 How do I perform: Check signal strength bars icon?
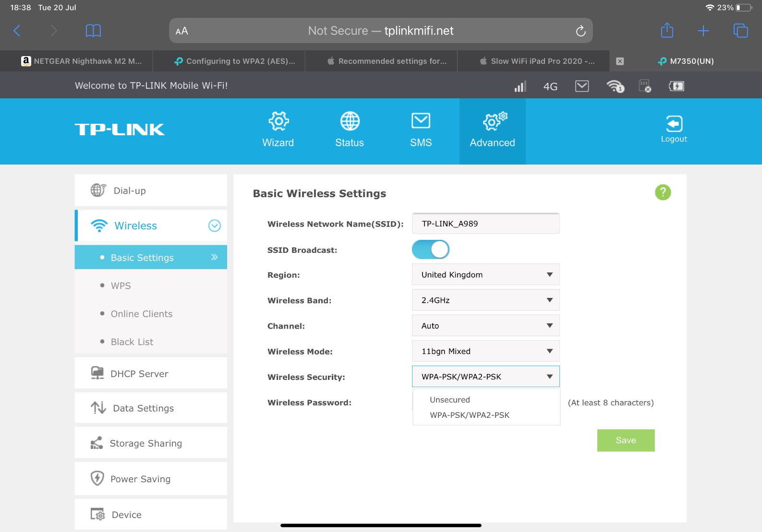point(520,86)
